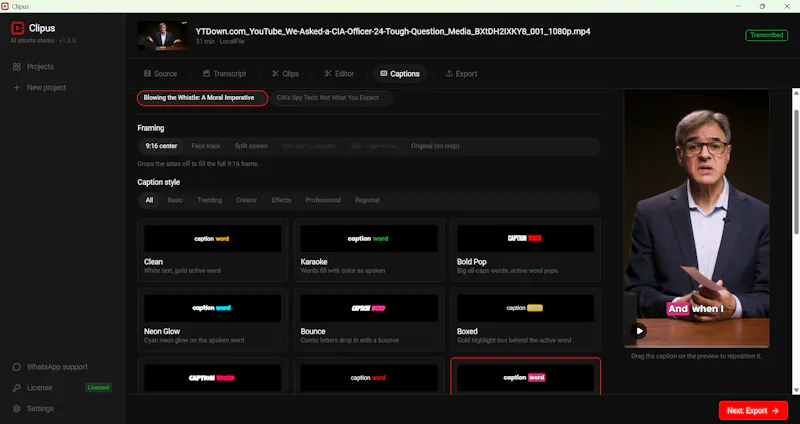The height and width of the screenshot is (424, 800).
Task: Choose 9:16 center framing
Action: (161, 146)
